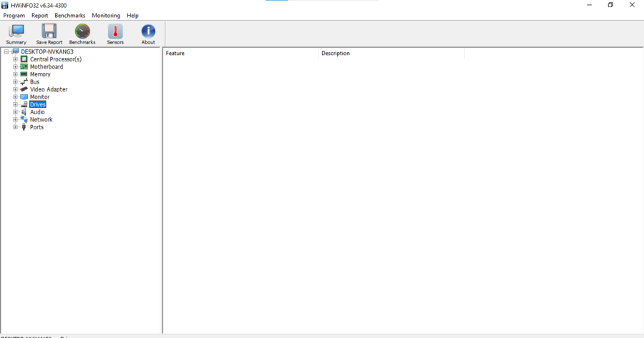The width and height of the screenshot is (644, 338).
Task: Click the Feature column header
Action: point(240,54)
